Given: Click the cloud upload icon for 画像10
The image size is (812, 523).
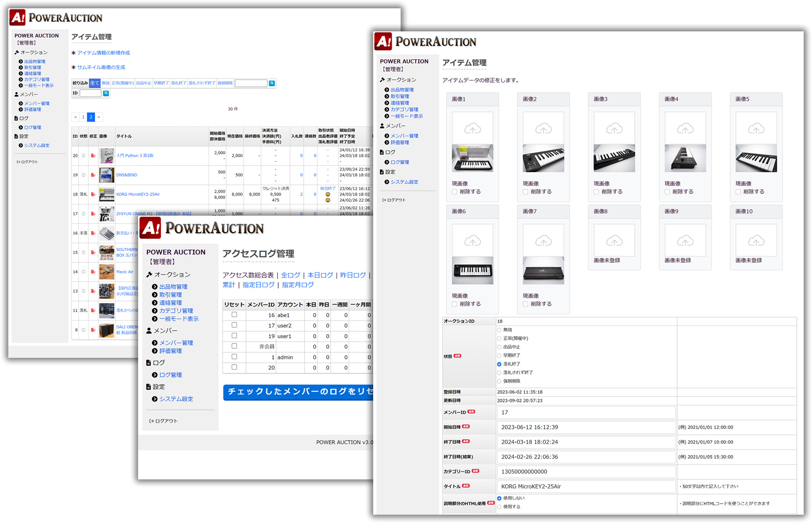Looking at the screenshot, I should [756, 241].
